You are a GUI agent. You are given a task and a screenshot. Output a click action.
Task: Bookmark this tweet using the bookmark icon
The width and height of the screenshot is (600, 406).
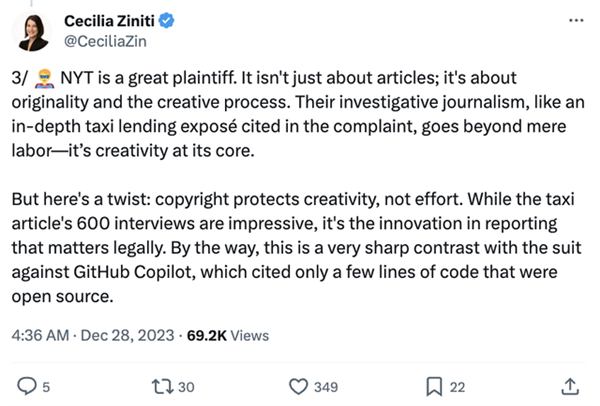pos(434,386)
